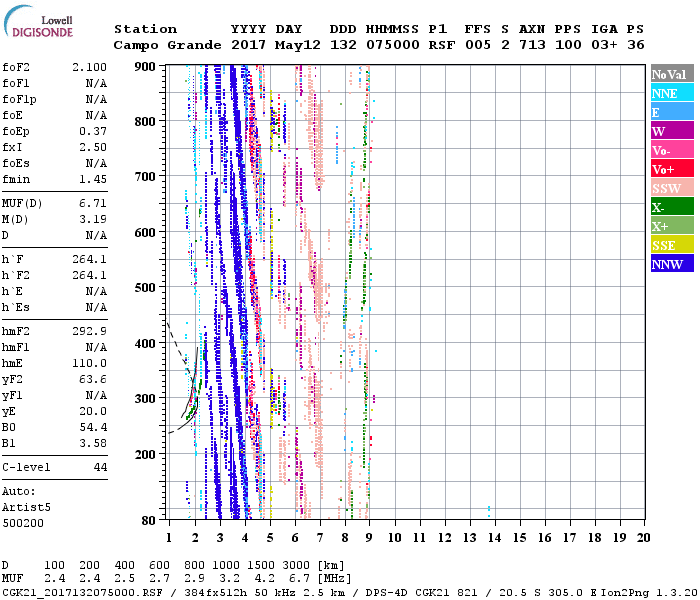Viewport: 700px width, 600px height.
Task: Click the Campo Grande station name
Action: click(167, 45)
